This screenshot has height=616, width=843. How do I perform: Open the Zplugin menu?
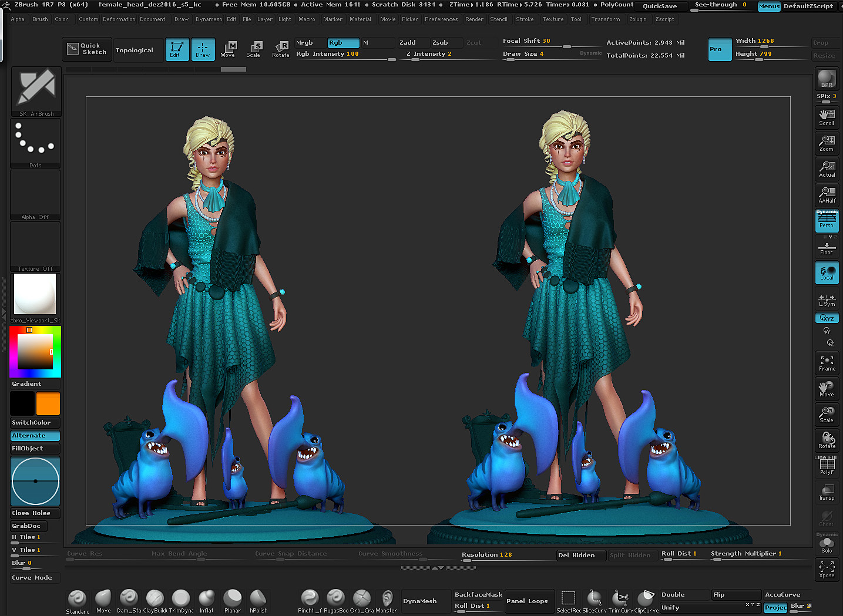tap(637, 19)
